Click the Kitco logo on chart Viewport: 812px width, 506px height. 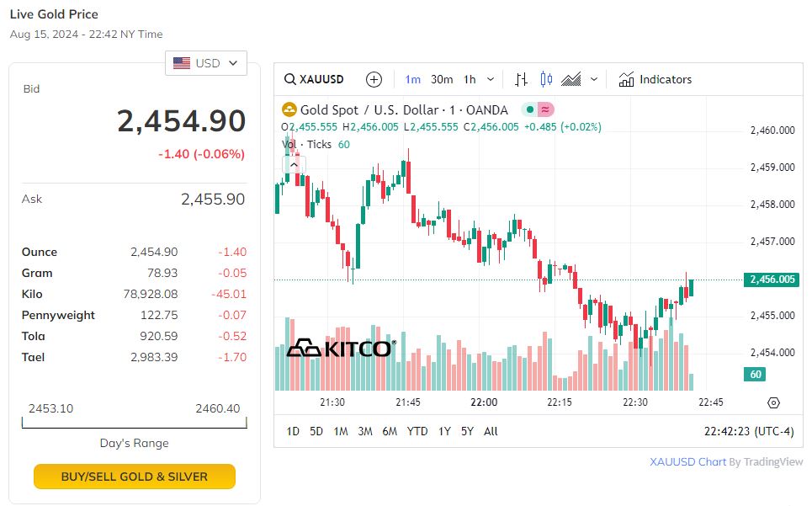coord(341,348)
